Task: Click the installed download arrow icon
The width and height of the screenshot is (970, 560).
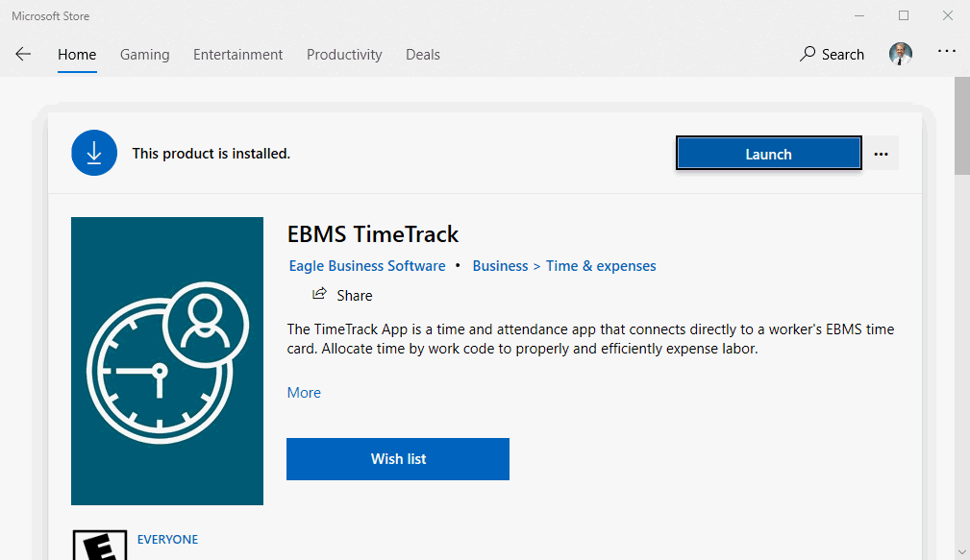Action: click(x=94, y=154)
